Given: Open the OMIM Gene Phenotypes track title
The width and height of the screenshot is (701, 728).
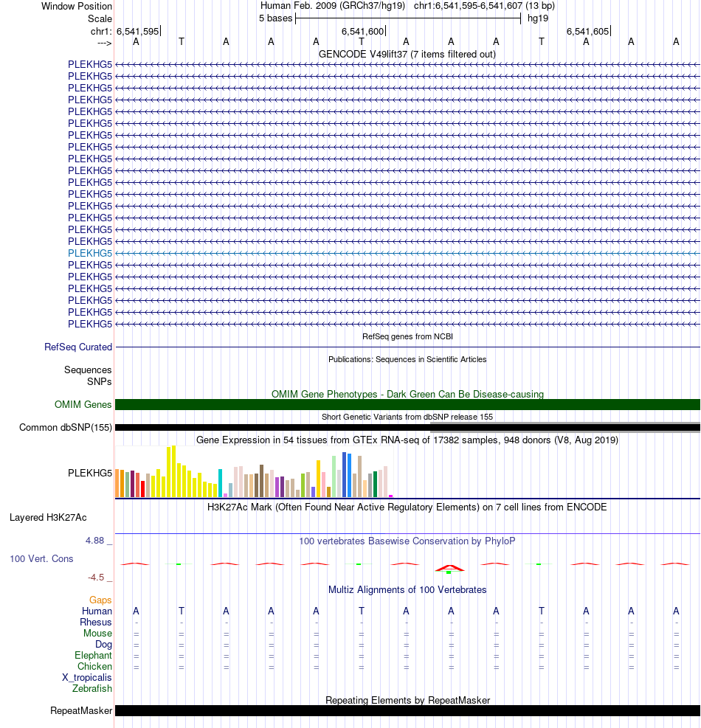Looking at the screenshot, I should point(407,394).
